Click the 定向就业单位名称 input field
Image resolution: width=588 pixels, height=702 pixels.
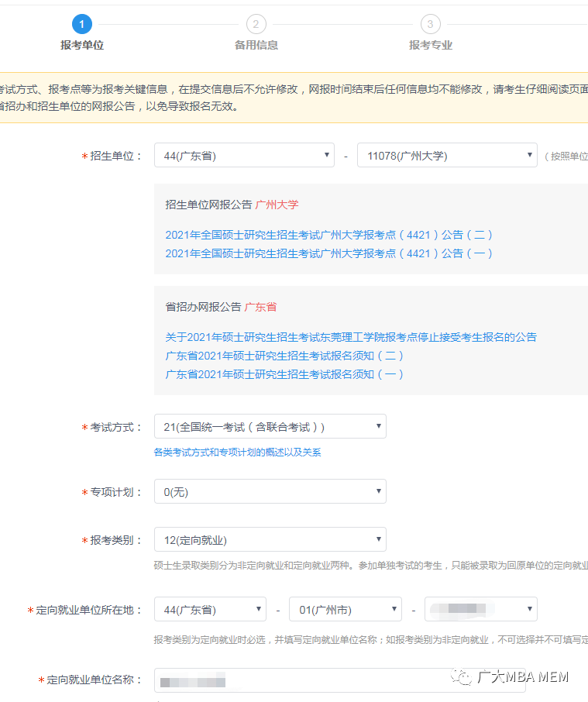[340, 680]
